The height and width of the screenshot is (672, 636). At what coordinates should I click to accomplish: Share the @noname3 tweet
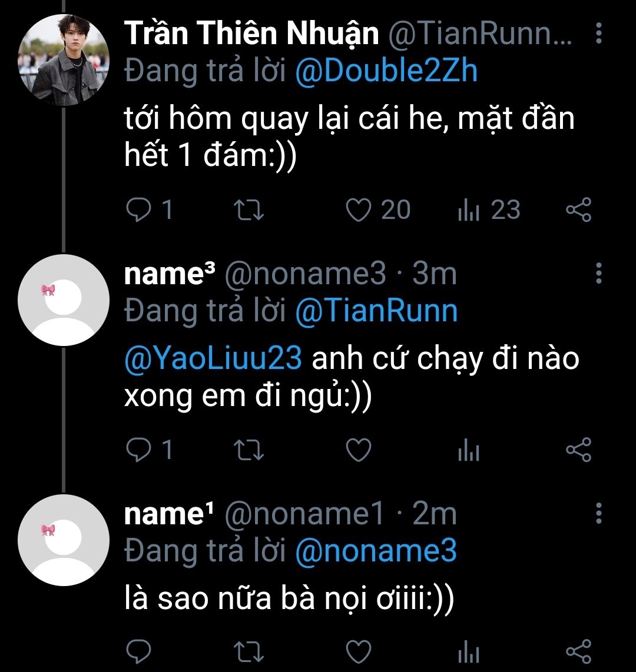coord(578,450)
